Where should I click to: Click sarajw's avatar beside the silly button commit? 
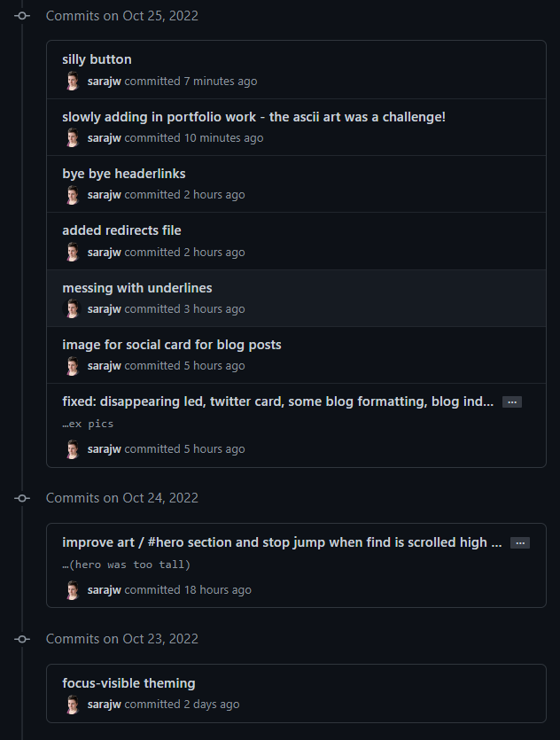[x=72, y=81]
